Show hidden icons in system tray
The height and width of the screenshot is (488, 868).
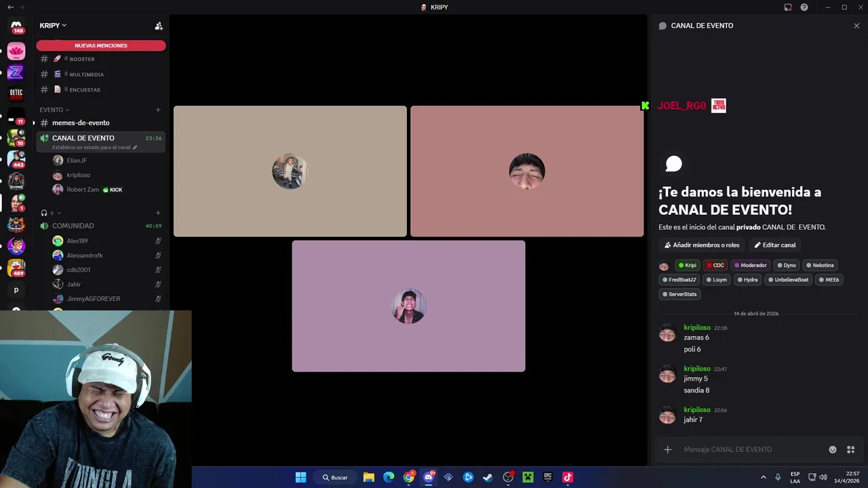(763, 477)
